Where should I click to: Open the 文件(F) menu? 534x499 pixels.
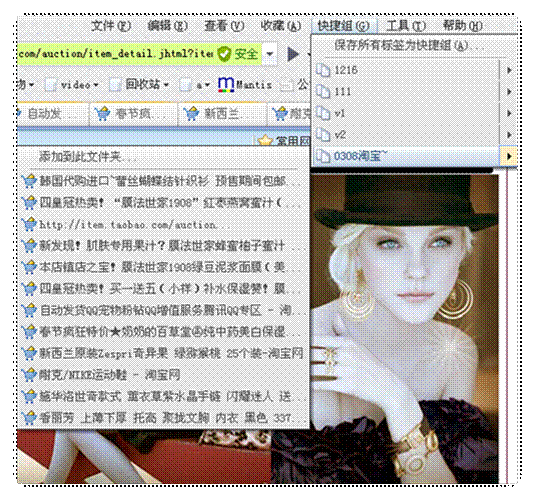111,26
